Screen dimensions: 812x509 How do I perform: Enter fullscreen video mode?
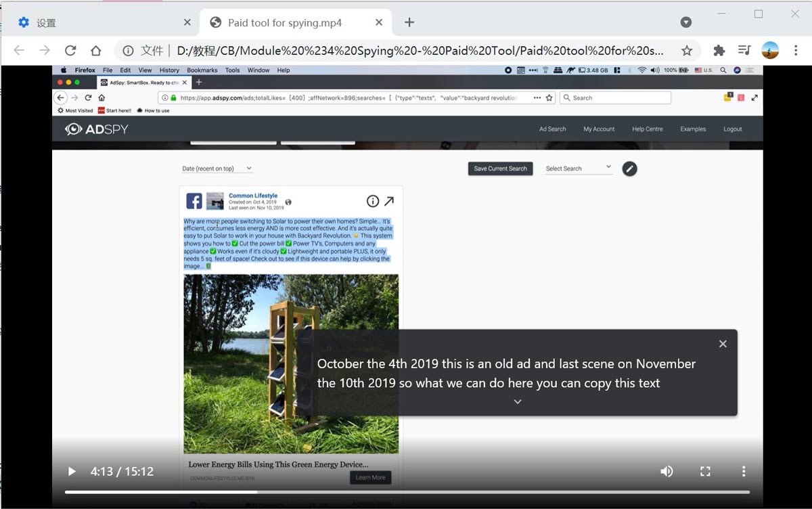click(705, 471)
